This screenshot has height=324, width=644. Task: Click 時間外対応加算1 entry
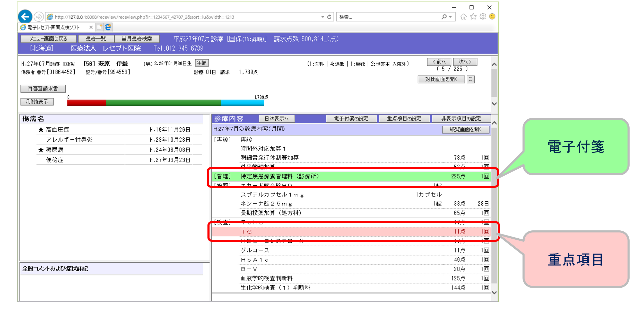(x=263, y=149)
